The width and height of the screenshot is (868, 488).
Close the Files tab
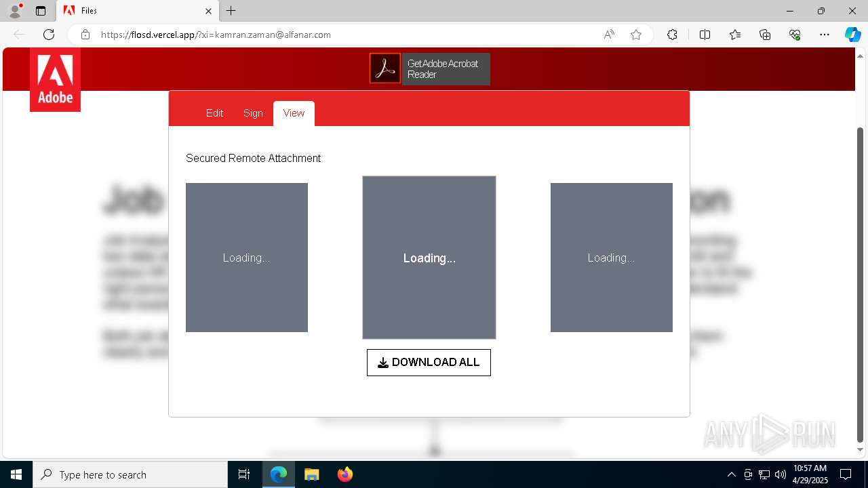[x=209, y=11]
